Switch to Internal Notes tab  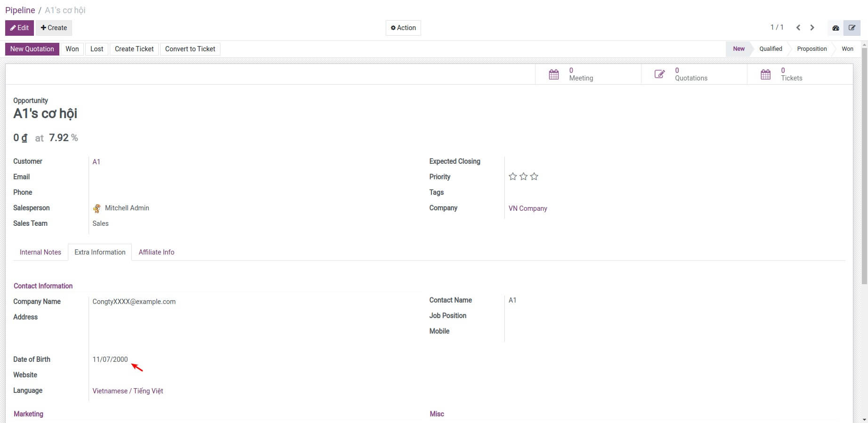(41, 252)
